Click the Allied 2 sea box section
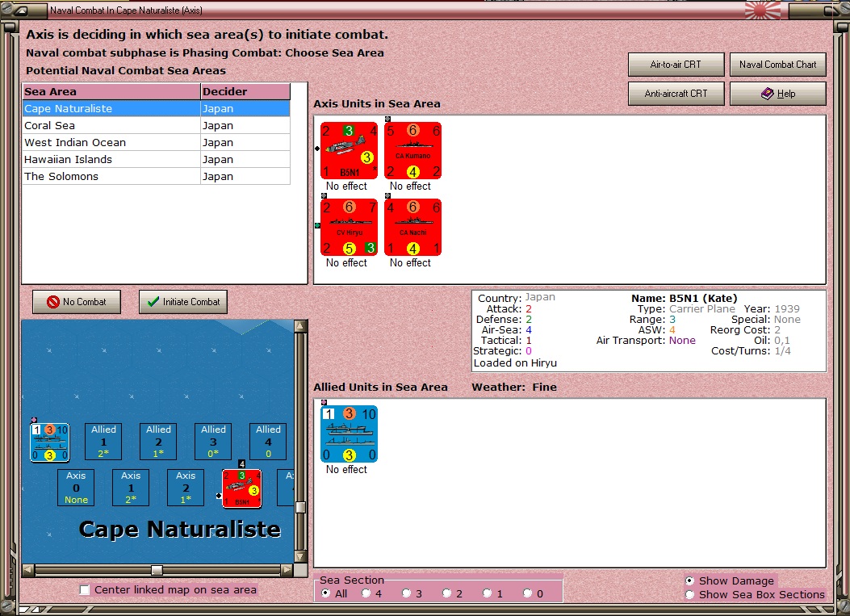This screenshot has width=850, height=616. (158, 442)
